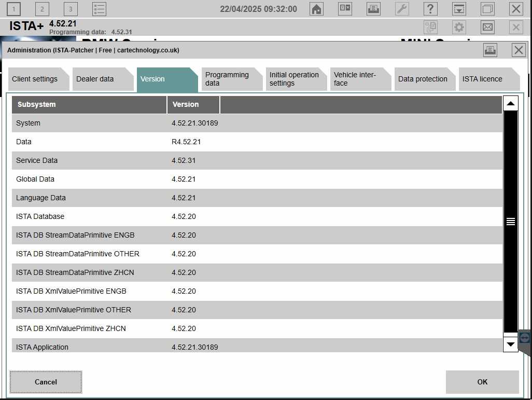This screenshot has height=400, width=532.
Task: Click Service Data version 4.52.31
Action: (x=184, y=161)
